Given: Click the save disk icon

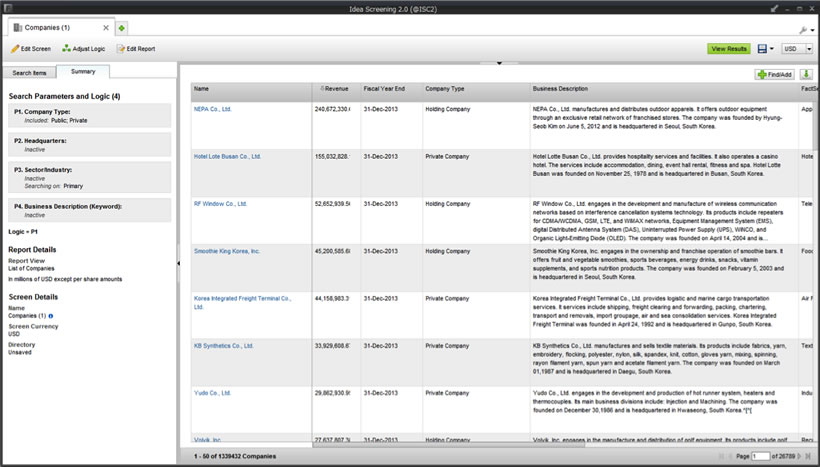Looking at the screenshot, I should point(762,49).
